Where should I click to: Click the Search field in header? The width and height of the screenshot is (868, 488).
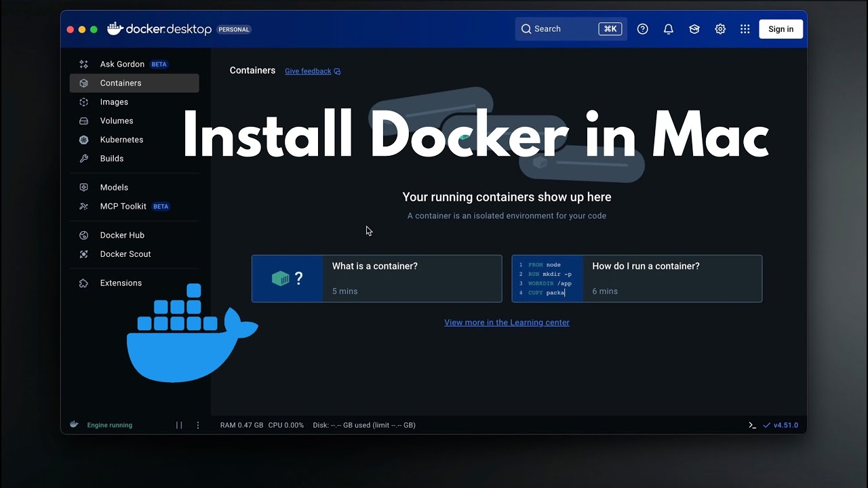571,29
